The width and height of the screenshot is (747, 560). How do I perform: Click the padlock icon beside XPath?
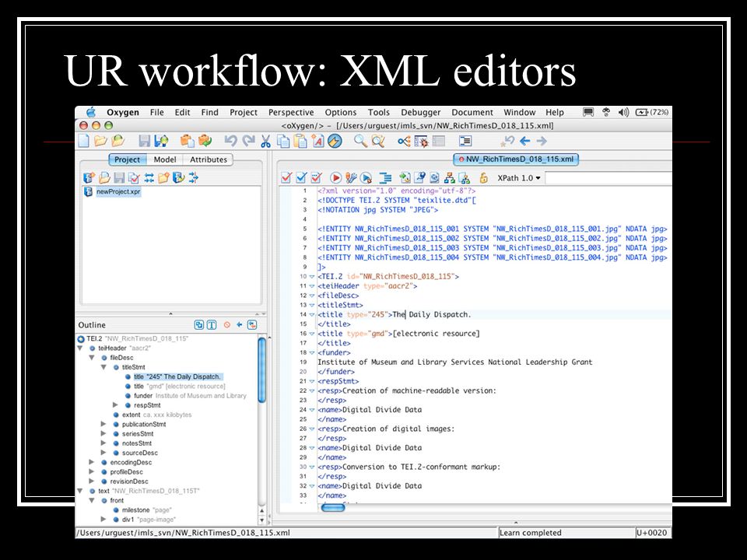click(x=483, y=177)
